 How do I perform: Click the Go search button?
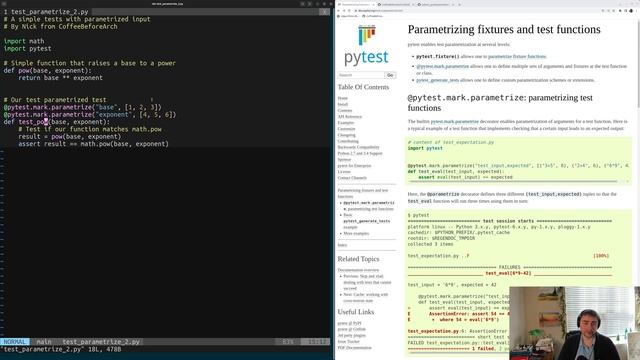(x=390, y=75)
